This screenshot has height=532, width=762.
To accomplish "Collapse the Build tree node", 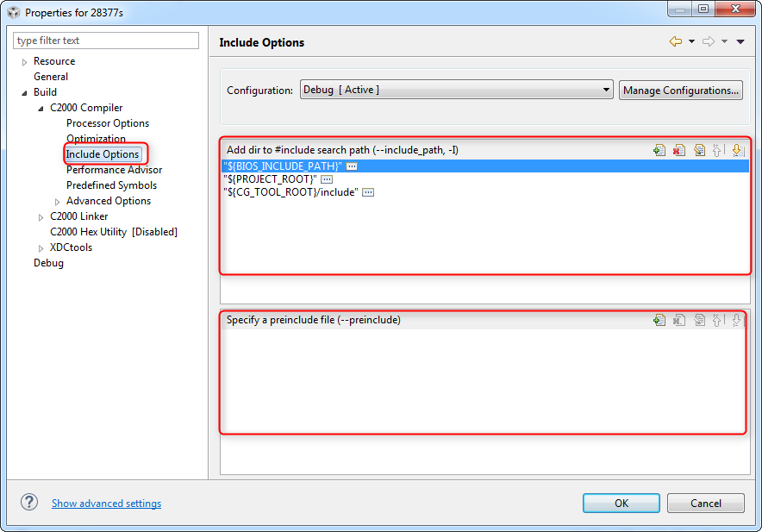I will point(24,93).
